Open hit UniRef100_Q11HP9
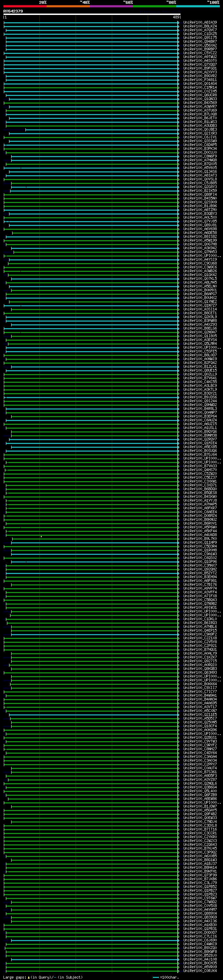The width and height of the screenshot is (223, 980). (200, 543)
